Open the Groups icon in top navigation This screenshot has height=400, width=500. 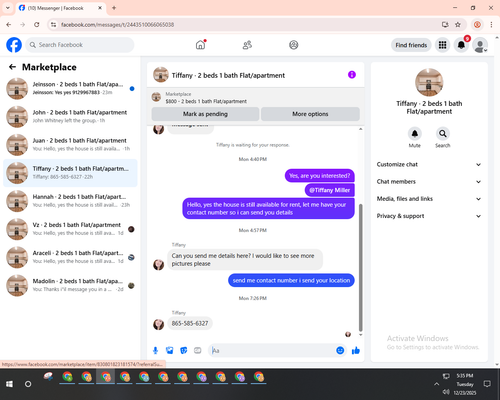tap(294, 45)
